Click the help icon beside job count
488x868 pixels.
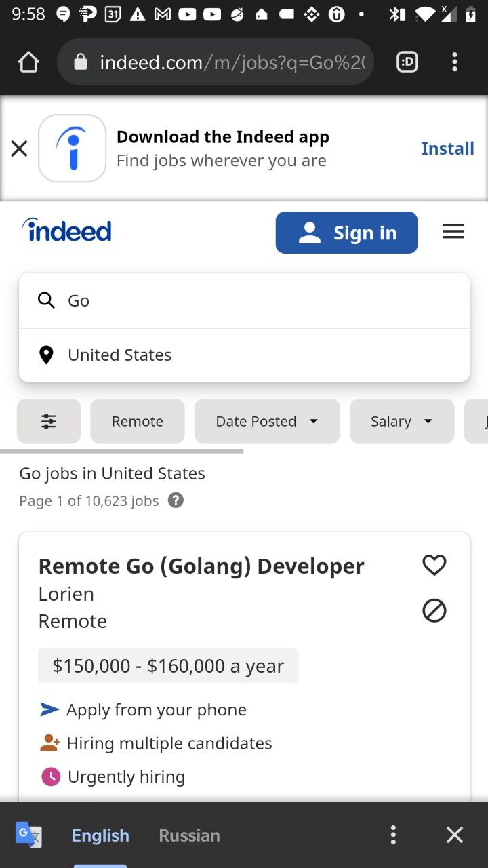click(x=176, y=500)
